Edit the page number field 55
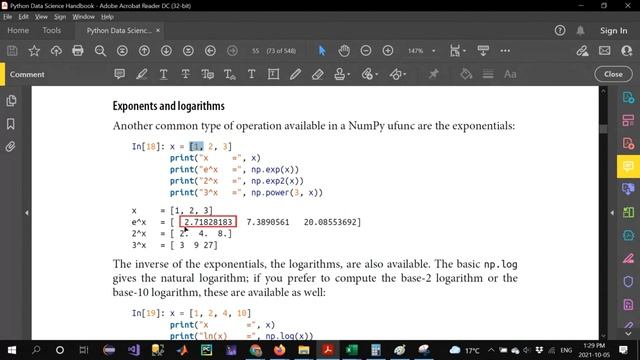Image resolution: width=640 pixels, height=360 pixels. 256,51
